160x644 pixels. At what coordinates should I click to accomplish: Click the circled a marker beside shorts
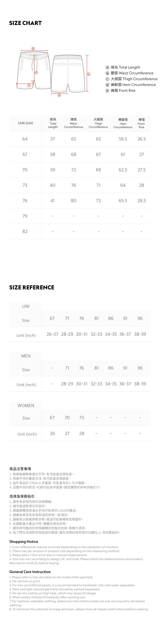click(89, 74)
